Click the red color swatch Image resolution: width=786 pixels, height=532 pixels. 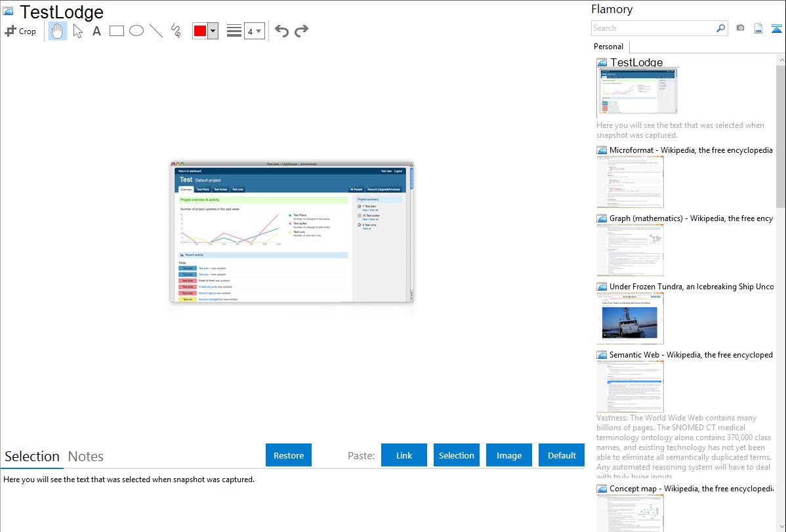(x=200, y=31)
